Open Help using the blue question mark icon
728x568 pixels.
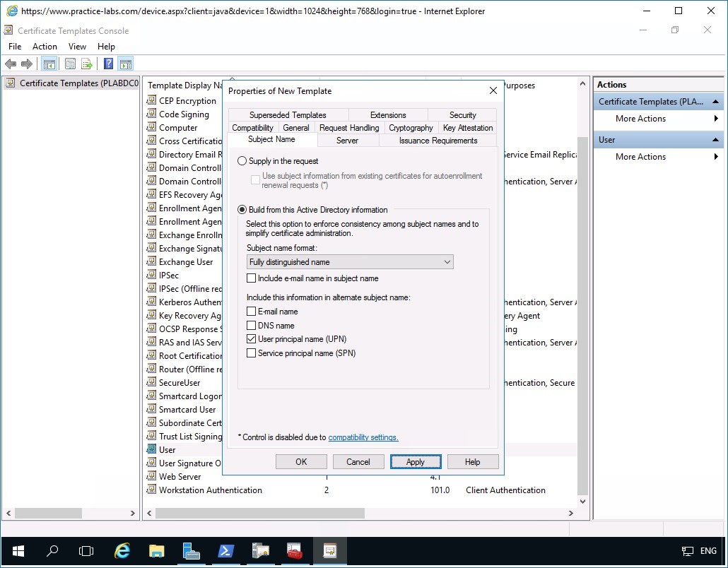point(106,63)
